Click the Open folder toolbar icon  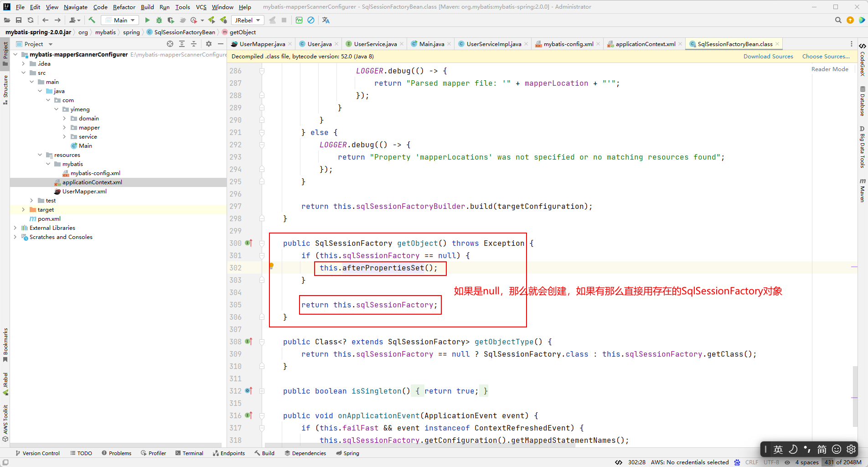(7, 20)
